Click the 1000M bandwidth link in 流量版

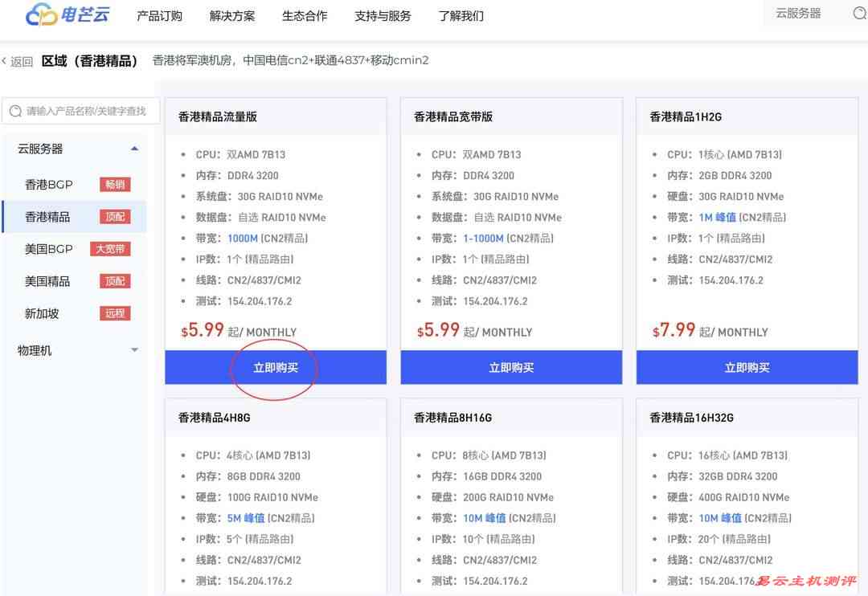[243, 238]
